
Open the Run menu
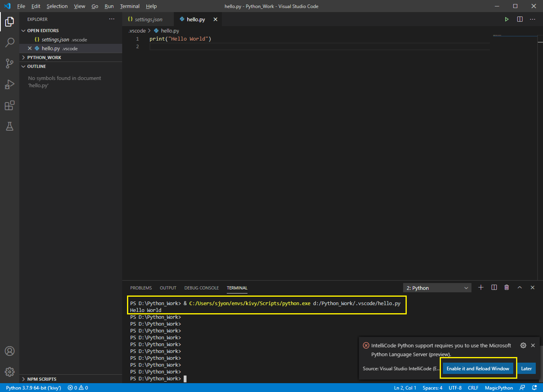click(109, 6)
